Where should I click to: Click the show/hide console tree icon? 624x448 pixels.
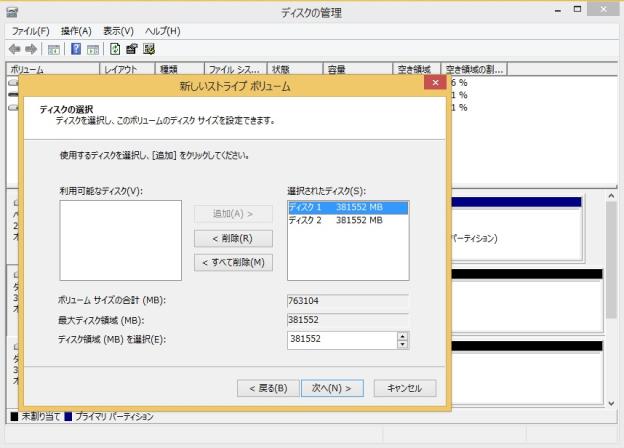click(x=54, y=49)
